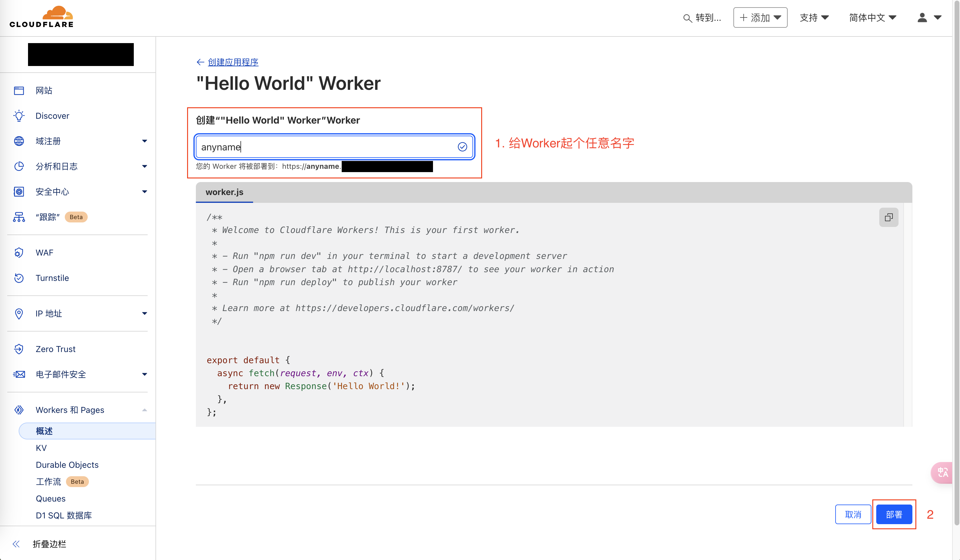Click the floating translation widget icon

point(943,472)
